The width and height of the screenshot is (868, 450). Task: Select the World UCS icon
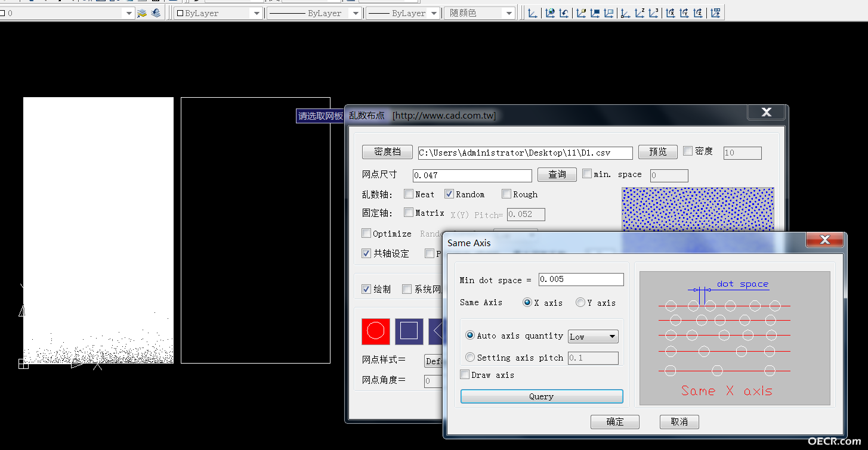(550, 13)
